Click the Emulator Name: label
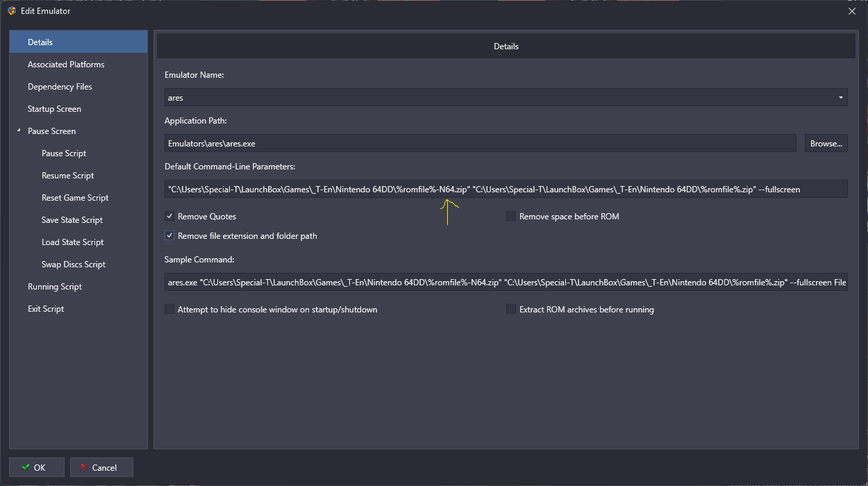 coord(194,75)
